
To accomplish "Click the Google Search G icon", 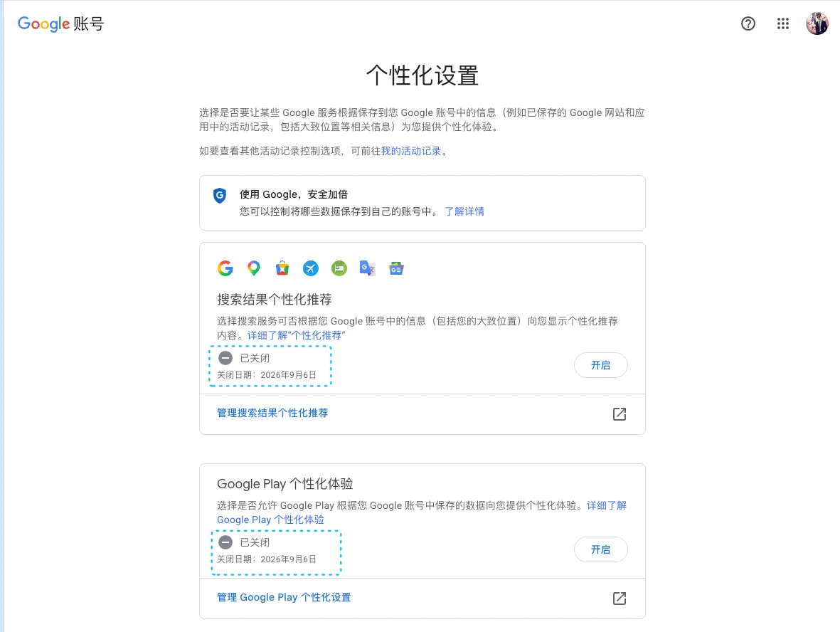I will point(225,268).
